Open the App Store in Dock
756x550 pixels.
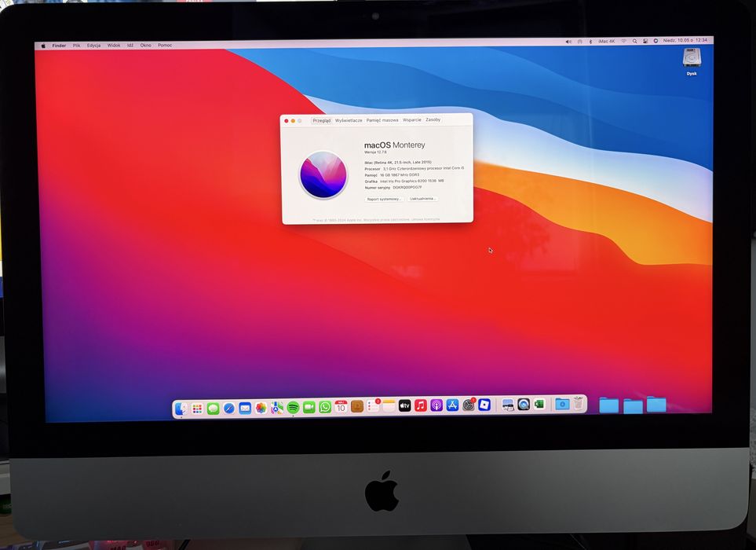(452, 405)
